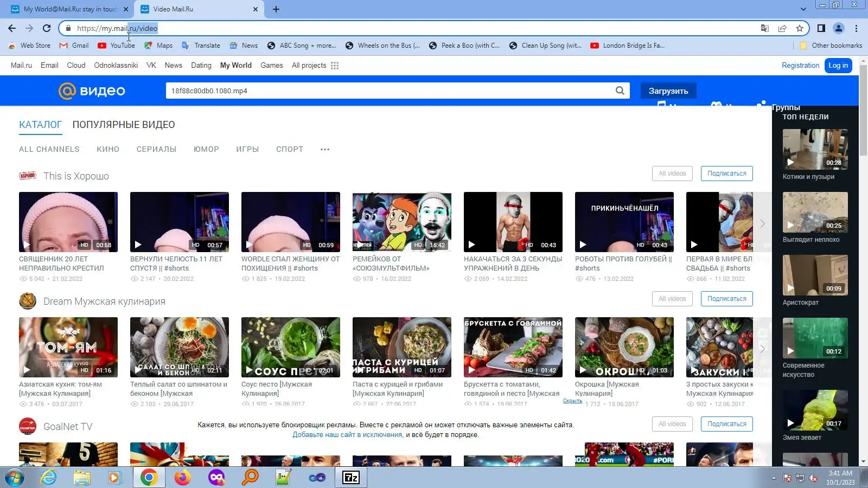
Task: Click the Mail.ru Видео logo
Action: pyautogui.click(x=92, y=91)
